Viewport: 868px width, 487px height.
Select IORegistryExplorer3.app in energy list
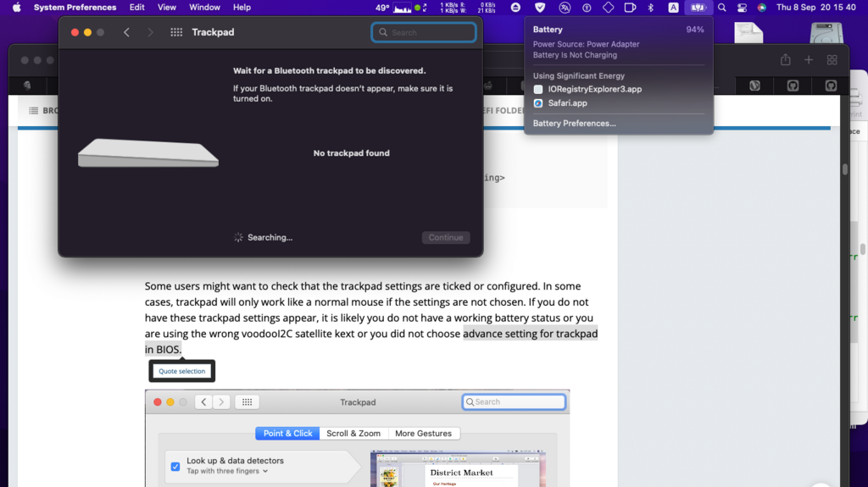594,89
